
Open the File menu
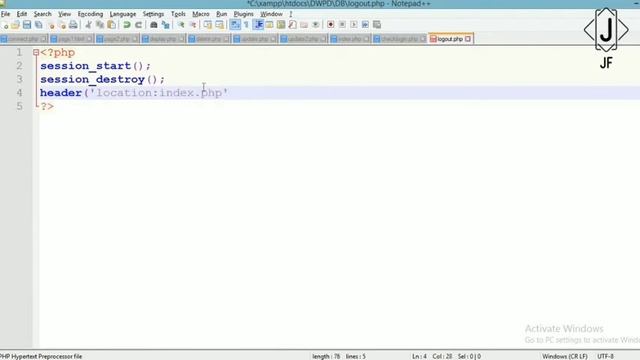[5, 14]
